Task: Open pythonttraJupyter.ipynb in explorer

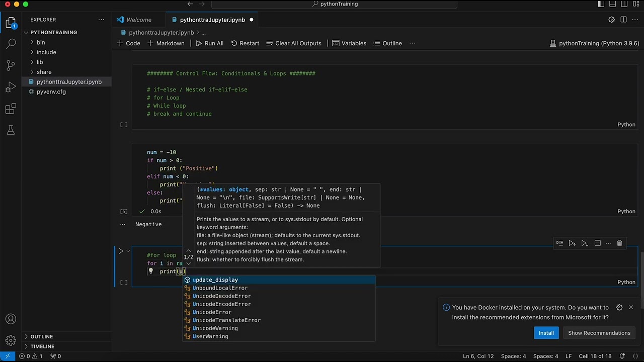Action: 69,82
